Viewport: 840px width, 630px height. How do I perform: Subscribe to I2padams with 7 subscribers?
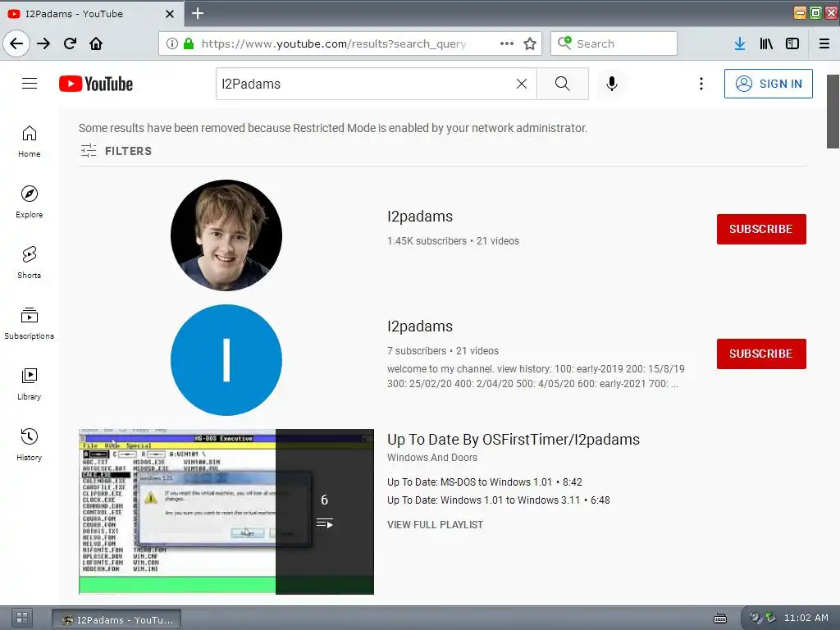pos(761,354)
